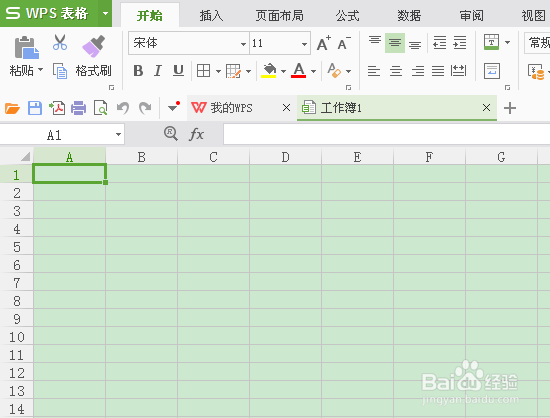
Task: Select row 7 header
Action: (17, 283)
